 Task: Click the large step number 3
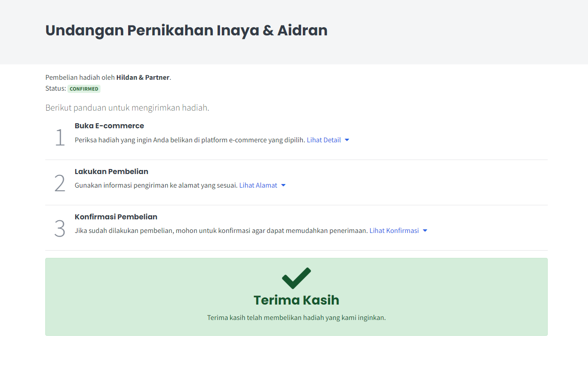pyautogui.click(x=60, y=228)
